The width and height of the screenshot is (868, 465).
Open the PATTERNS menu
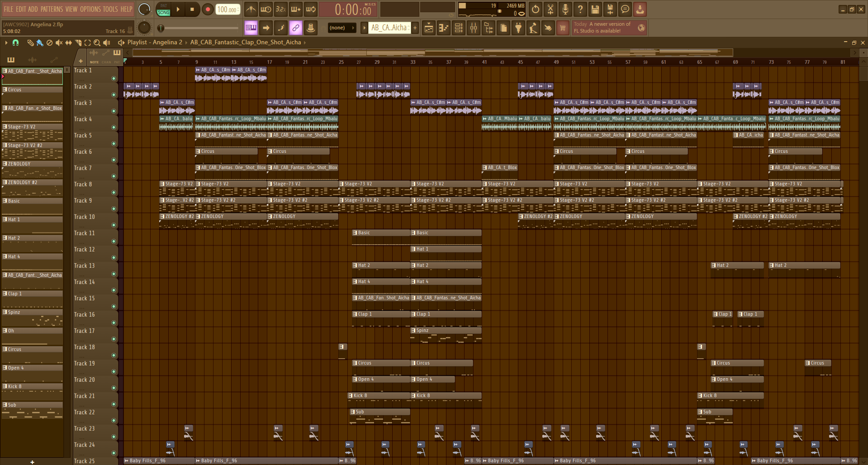pos(52,9)
